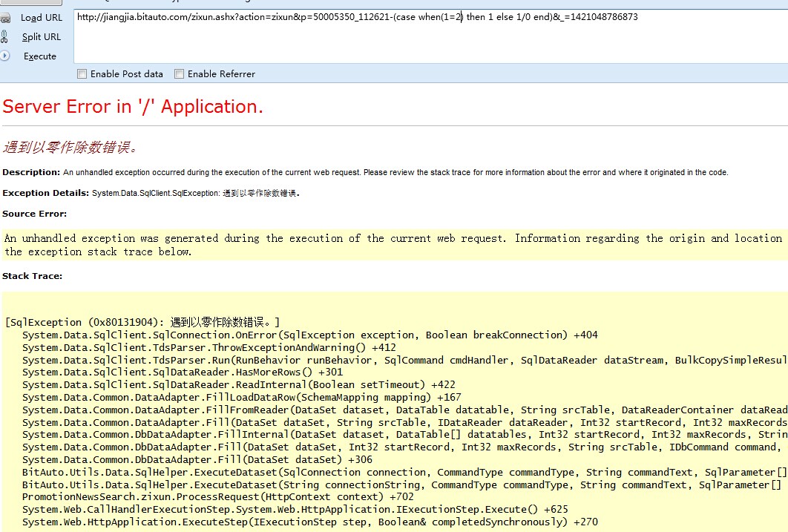Click the 'HttpApplication.ExecuteStep' stack line
This screenshot has width=788, height=532.
coord(310,522)
